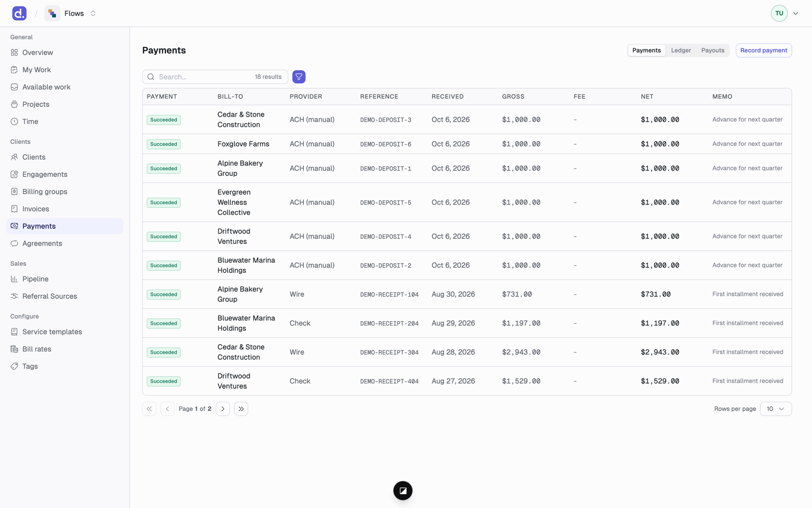812x508 pixels.
Task: Click Evergreen Wellness Collective bill-to
Action: pyautogui.click(x=234, y=202)
